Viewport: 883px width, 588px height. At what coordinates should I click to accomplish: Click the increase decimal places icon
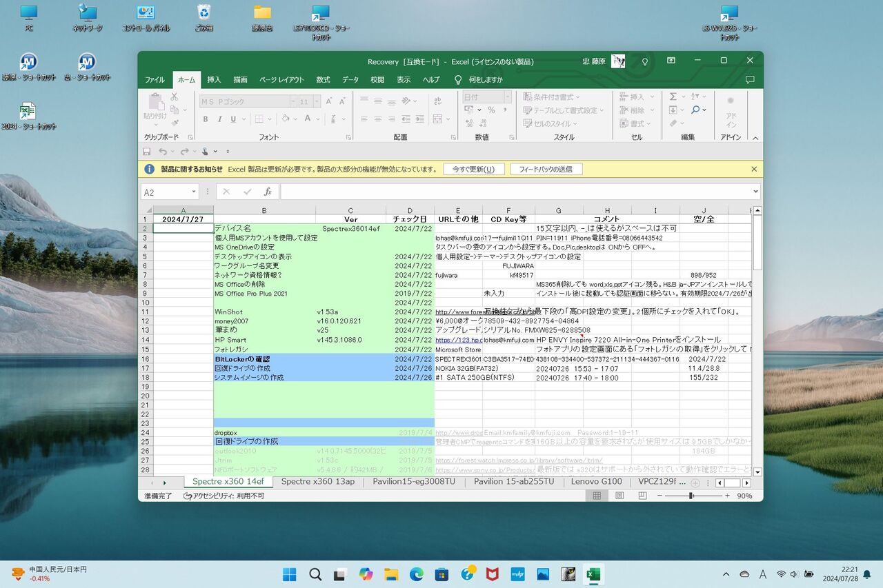tap(469, 123)
